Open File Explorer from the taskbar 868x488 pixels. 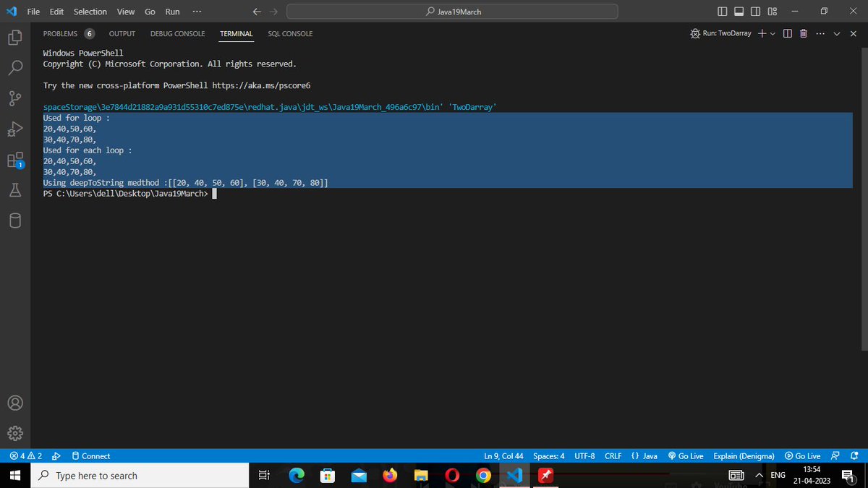[422, 476]
